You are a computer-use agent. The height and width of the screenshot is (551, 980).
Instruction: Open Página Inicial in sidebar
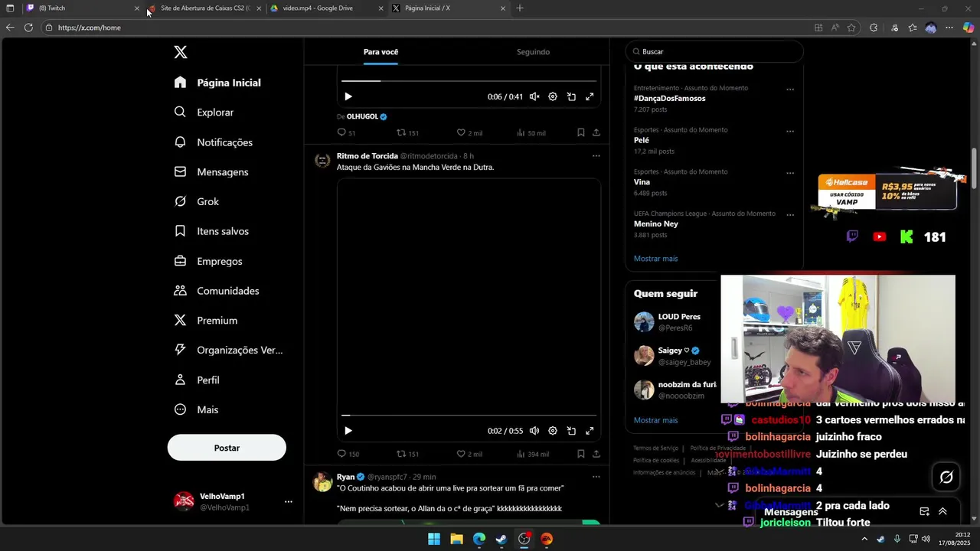point(217,83)
